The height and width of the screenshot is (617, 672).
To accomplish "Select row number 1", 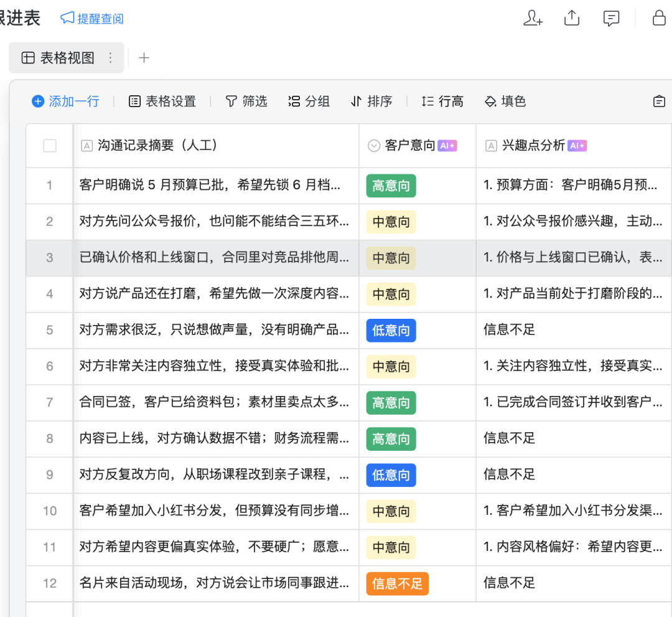I will tap(50, 186).
